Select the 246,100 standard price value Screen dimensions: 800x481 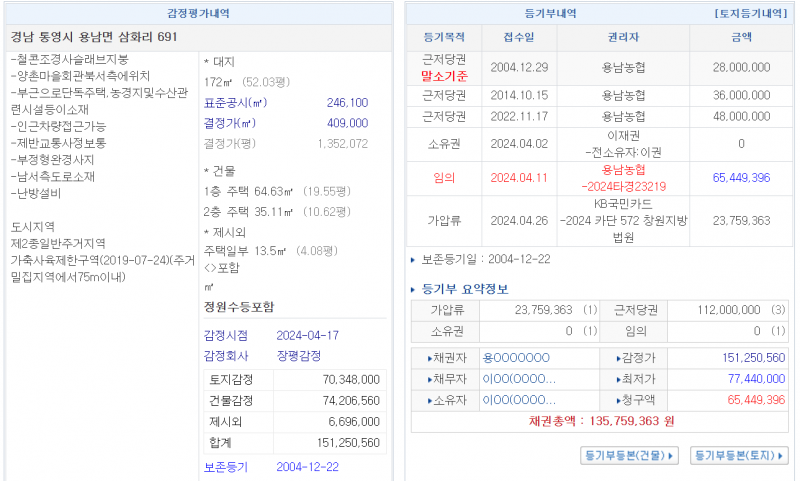click(x=347, y=103)
